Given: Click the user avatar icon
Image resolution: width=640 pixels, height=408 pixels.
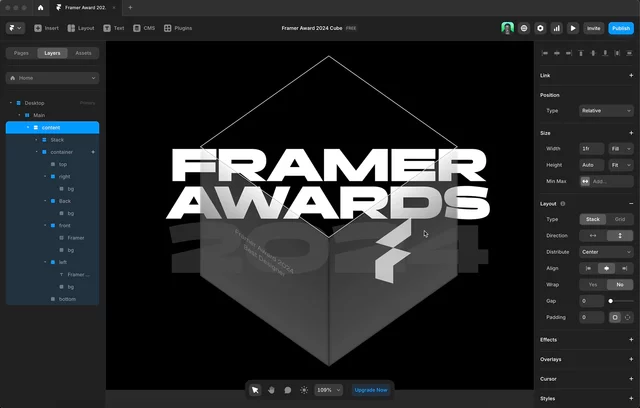Looking at the screenshot, I should (507, 28).
